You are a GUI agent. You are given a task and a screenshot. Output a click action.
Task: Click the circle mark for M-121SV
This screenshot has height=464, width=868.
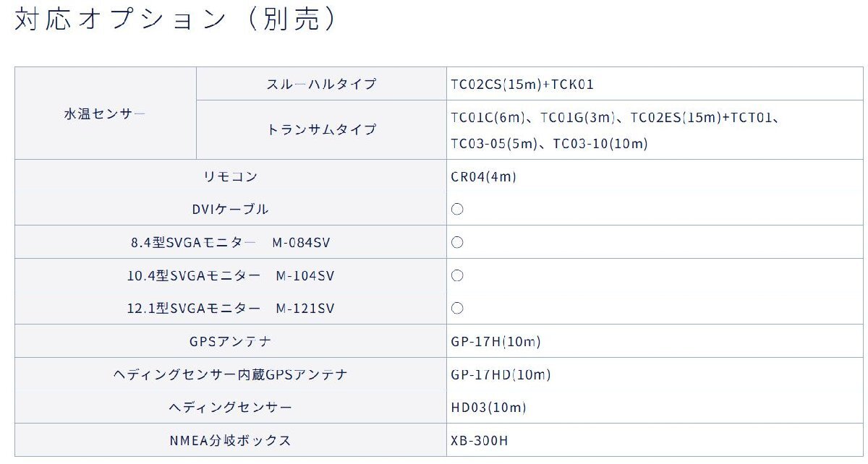(x=457, y=309)
